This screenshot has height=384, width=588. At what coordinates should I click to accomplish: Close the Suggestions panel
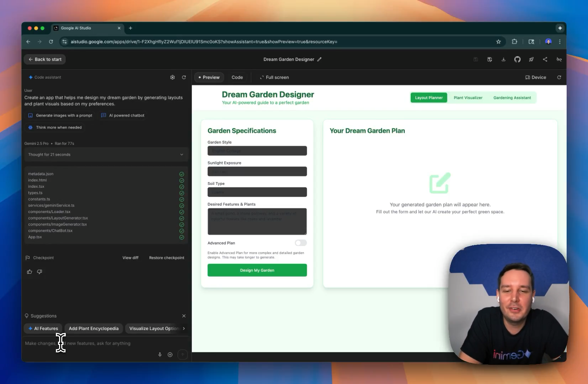[184, 316]
